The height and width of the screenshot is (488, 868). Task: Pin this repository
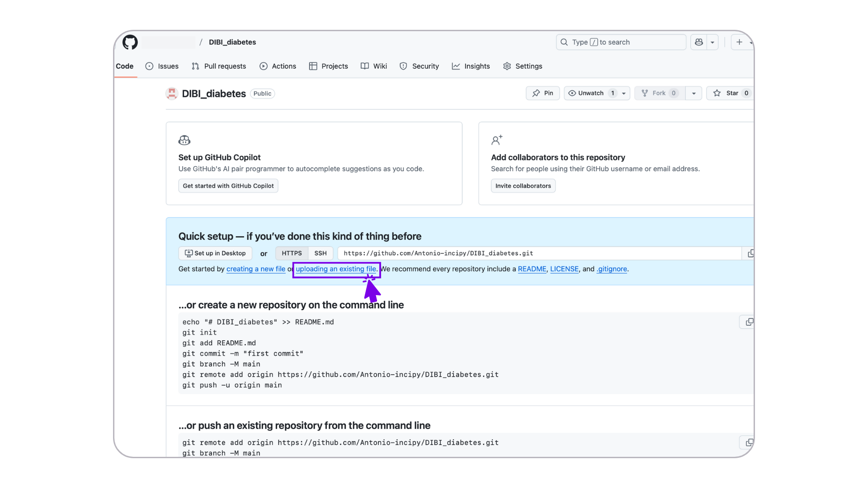tap(543, 93)
